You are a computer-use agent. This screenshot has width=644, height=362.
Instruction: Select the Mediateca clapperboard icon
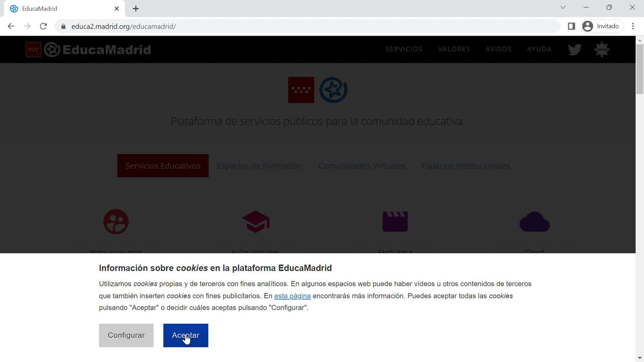[x=395, y=222]
